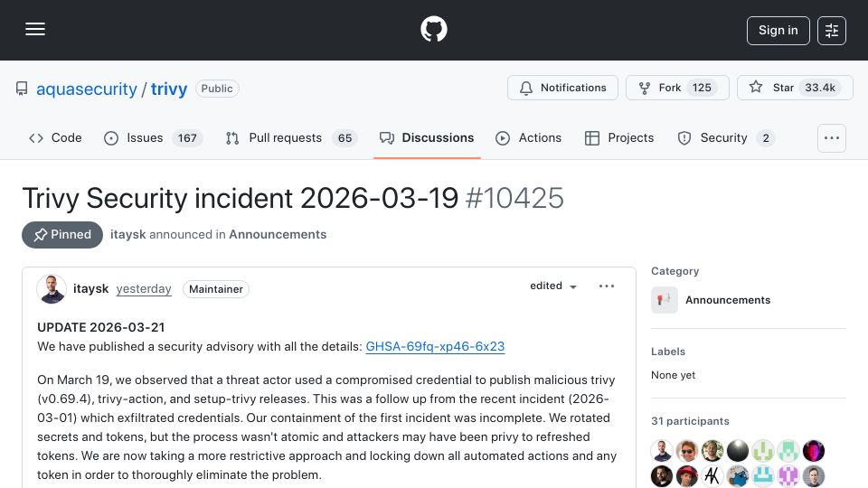This screenshot has height=488, width=868.
Task: Click the itaysk avatar on the post
Action: point(52,289)
